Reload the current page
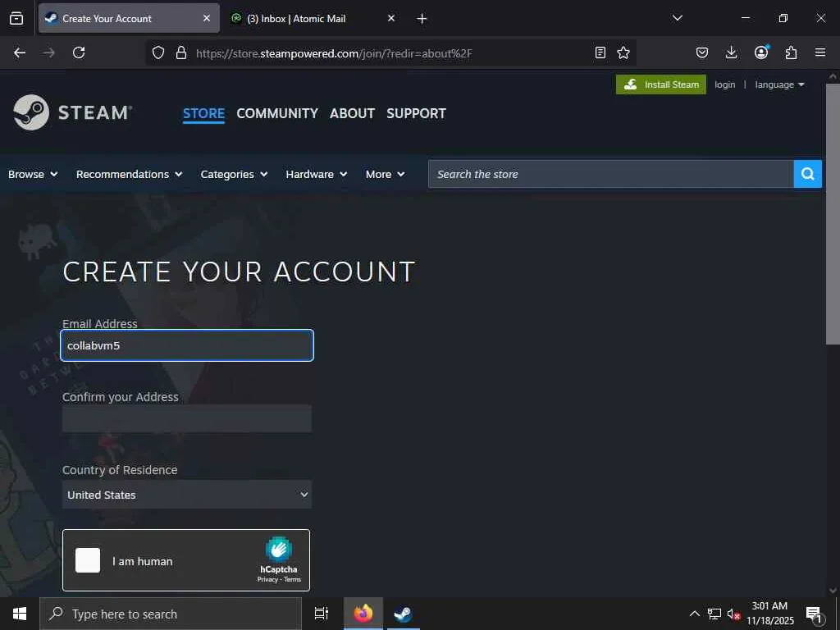840x630 pixels. click(79, 52)
